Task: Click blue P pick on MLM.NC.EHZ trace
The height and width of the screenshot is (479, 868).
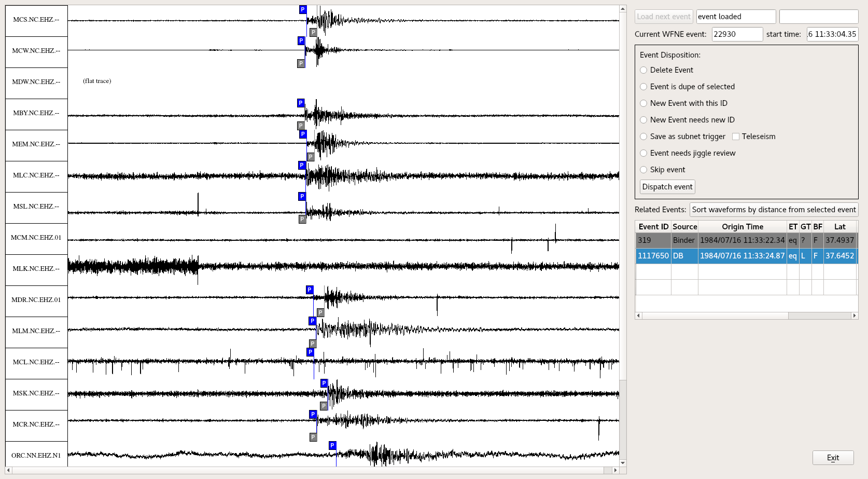Action: pos(313,321)
